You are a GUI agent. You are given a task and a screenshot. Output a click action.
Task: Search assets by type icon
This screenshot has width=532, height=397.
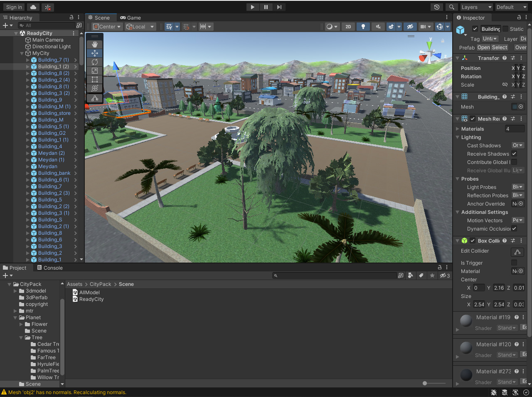pyautogui.click(x=411, y=275)
